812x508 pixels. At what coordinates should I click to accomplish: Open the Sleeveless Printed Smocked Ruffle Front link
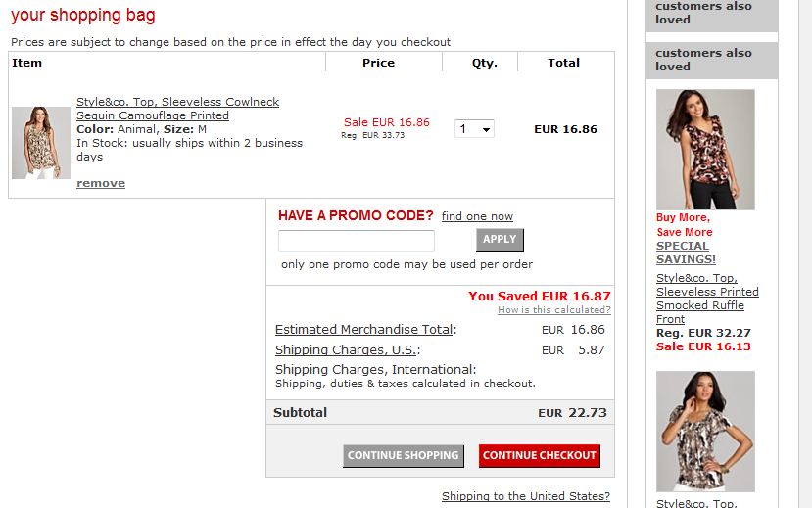707,299
